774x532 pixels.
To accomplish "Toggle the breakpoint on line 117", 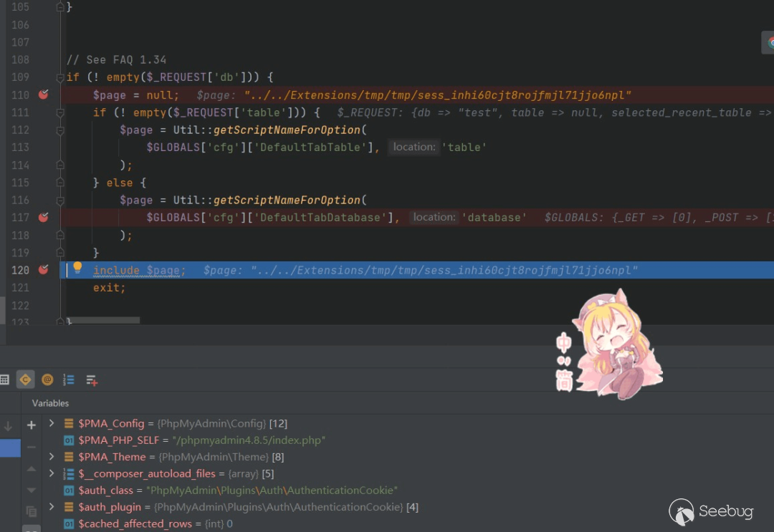I will (44, 217).
